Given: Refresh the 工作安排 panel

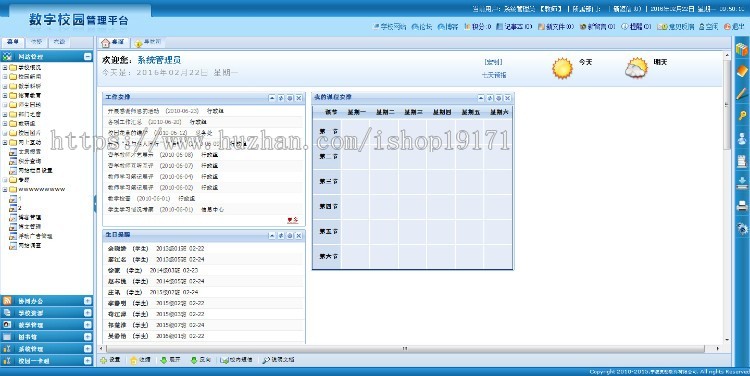Looking at the screenshot, I should click(281, 98).
